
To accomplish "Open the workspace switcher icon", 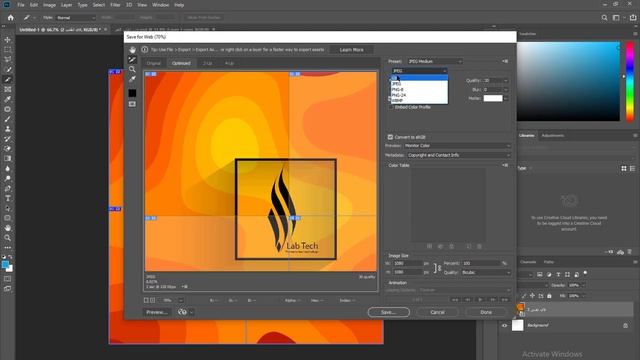I will [x=616, y=18].
